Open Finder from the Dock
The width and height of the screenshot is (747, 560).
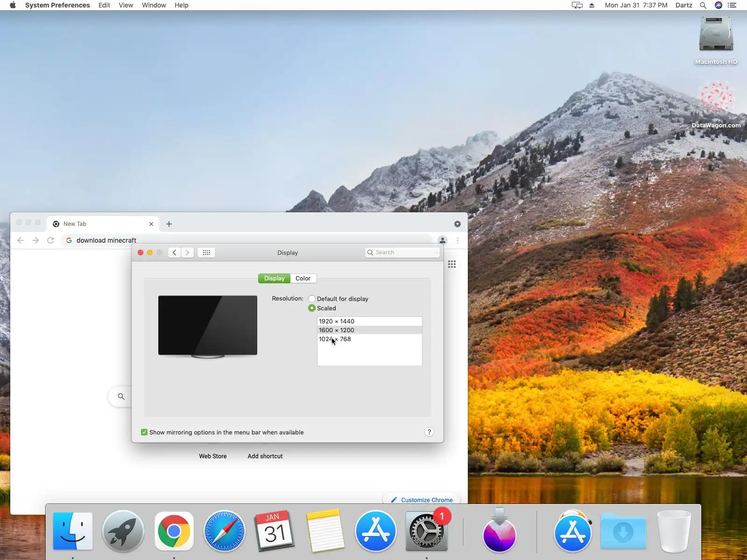[73, 531]
